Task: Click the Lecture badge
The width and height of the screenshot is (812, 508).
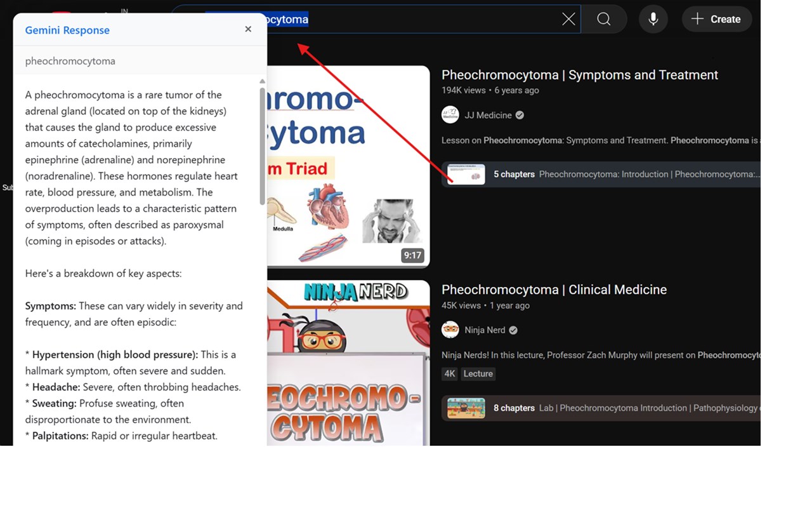Action: [478, 373]
